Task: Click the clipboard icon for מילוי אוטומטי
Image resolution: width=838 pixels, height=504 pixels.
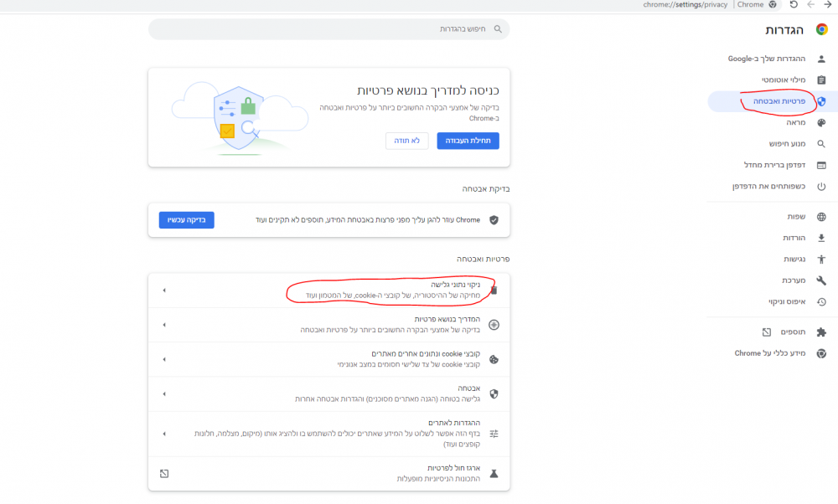Action: 821,80
